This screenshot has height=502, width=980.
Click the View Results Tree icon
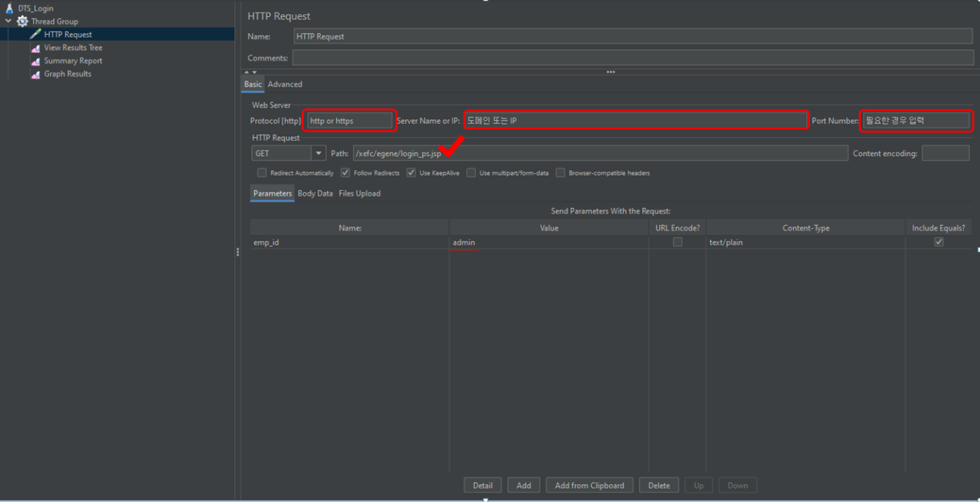point(36,48)
